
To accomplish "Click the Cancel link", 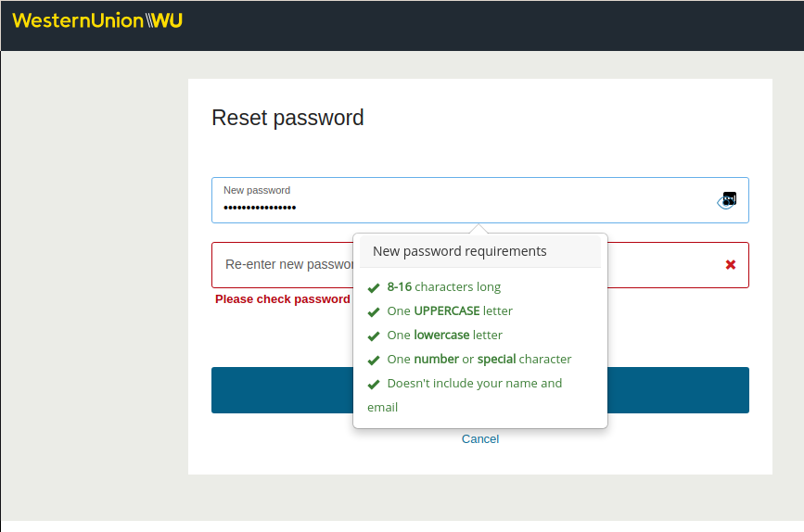I will (x=480, y=439).
